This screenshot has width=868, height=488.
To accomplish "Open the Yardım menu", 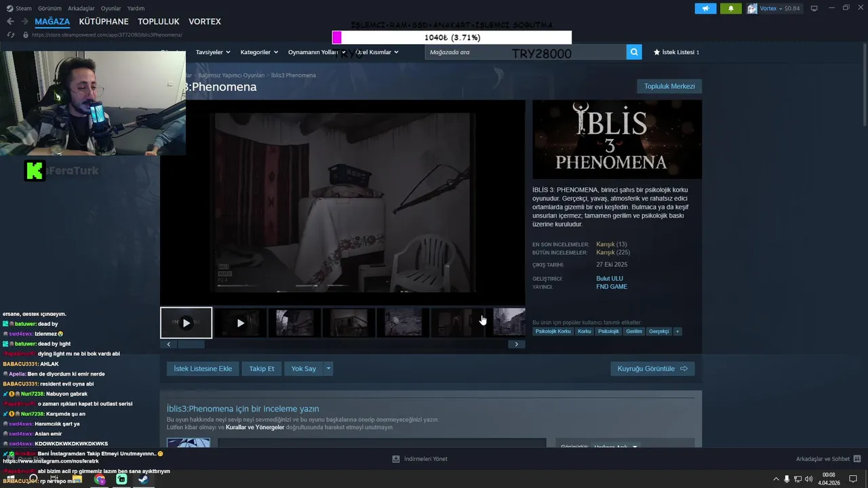I will point(136,8).
